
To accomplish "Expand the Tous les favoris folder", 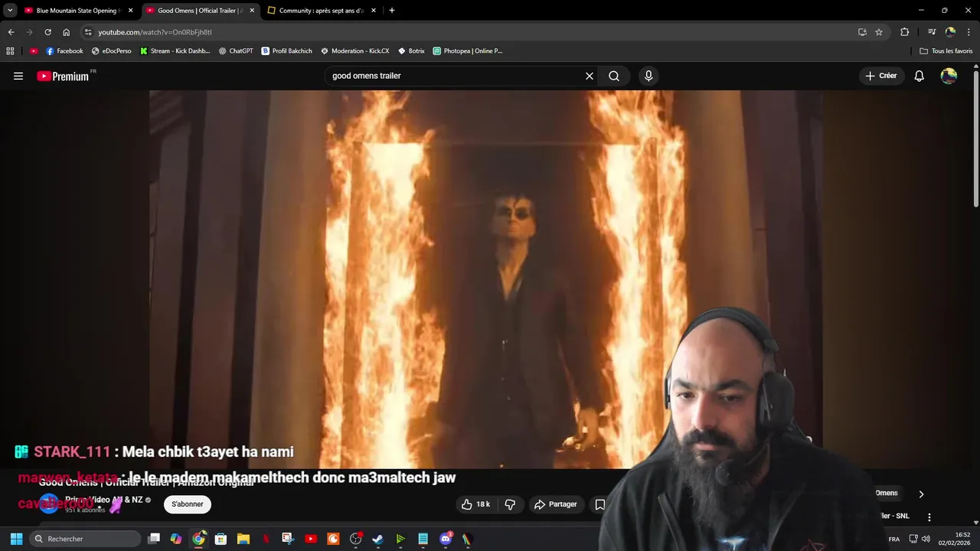I will click(946, 51).
